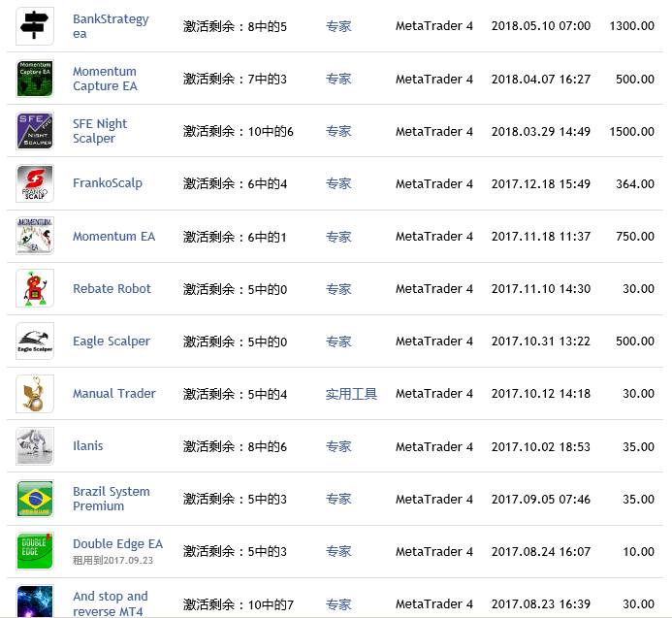Follow the SFE Night Scalper link
The height and width of the screenshot is (618, 672).
100,131
